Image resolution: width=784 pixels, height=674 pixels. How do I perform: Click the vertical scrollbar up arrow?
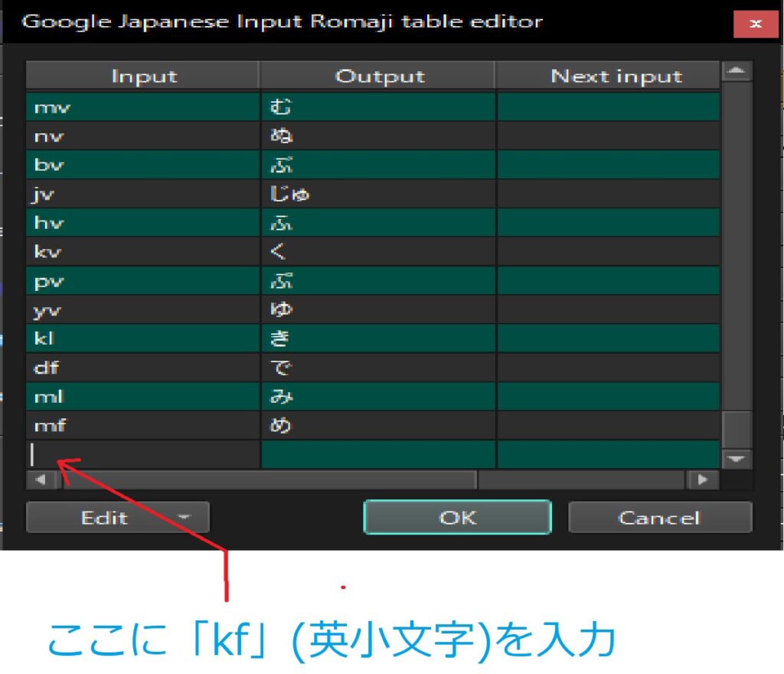736,71
